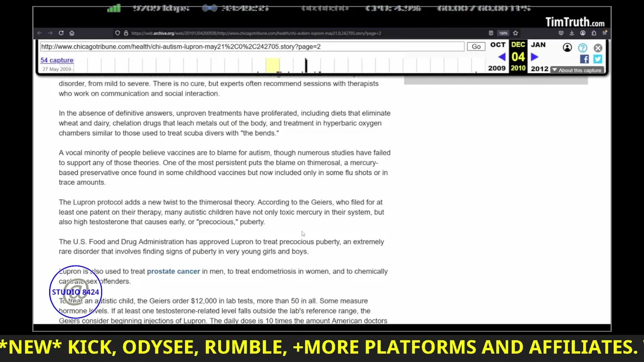Viewport: 644px width, 362px height.
Task: Click the Wayback Machine URL input field
Action: 252,46
